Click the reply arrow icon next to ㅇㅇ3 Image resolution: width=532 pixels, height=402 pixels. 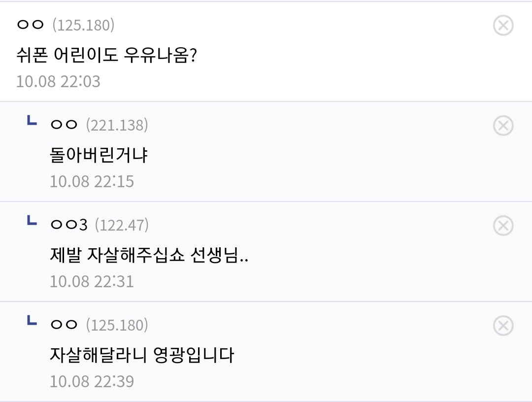[32, 221]
